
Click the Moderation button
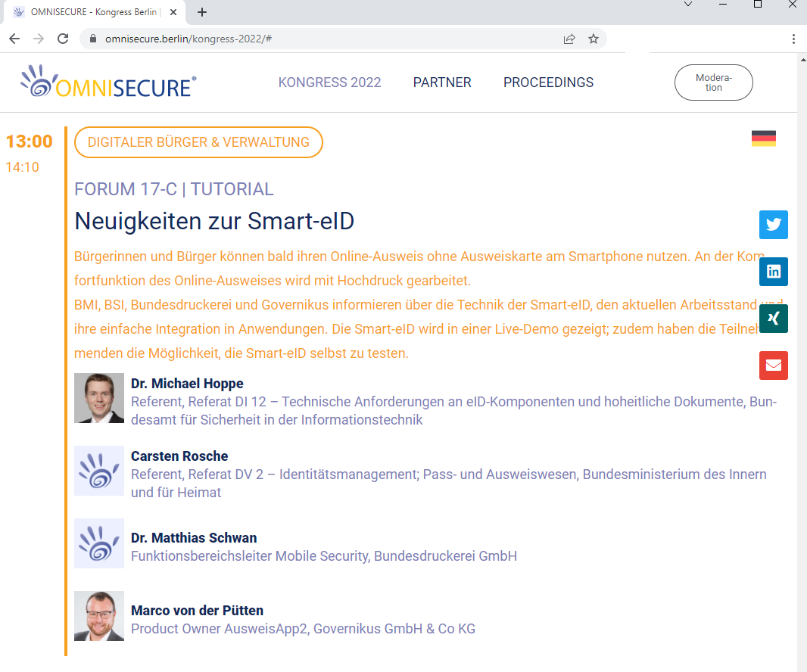[x=713, y=82]
